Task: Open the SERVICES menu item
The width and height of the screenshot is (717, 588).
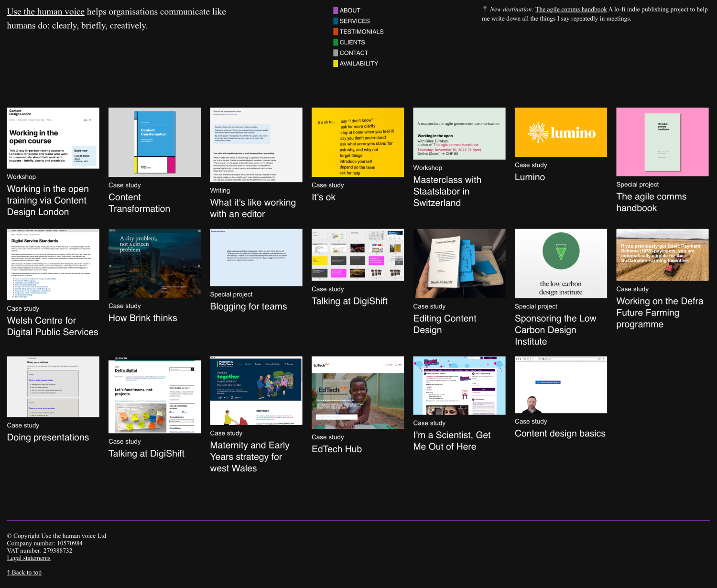Action: click(354, 21)
